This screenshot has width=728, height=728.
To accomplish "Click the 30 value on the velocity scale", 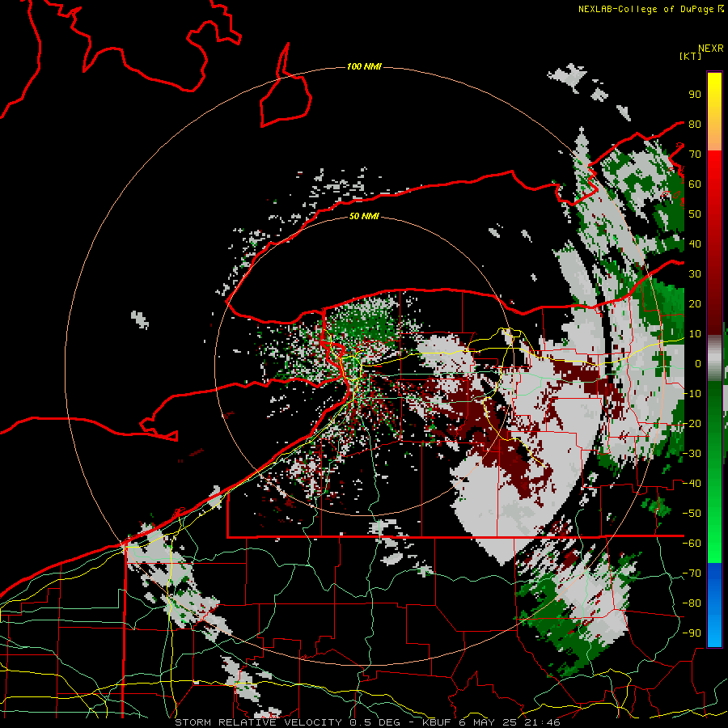I will [695, 274].
